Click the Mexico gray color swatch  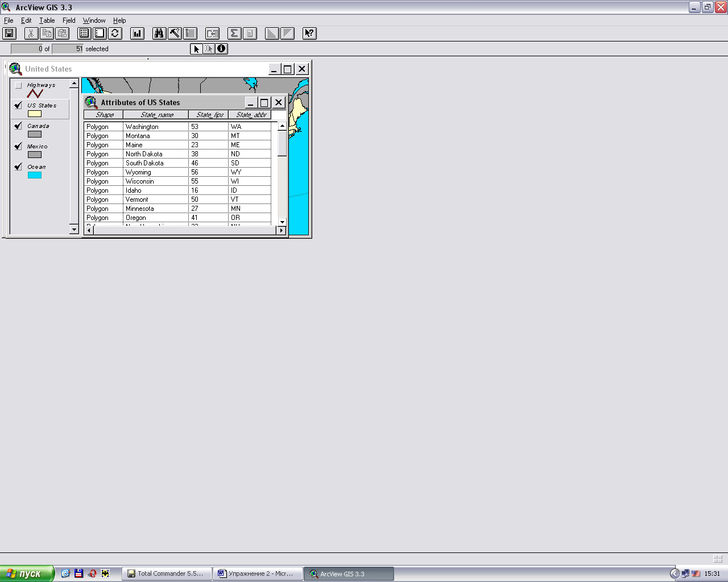tap(35, 155)
